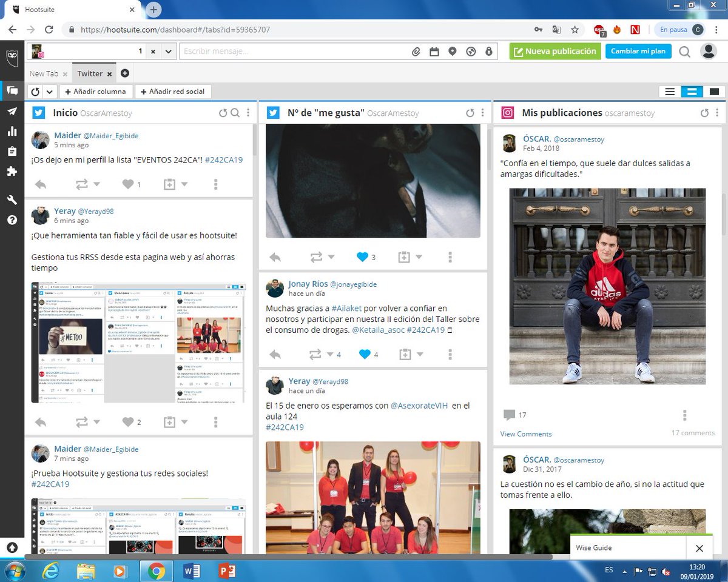Reply to Maider's EVENTOS 242CA tweet
Viewport: 728px width, 582px height.
coord(41,184)
